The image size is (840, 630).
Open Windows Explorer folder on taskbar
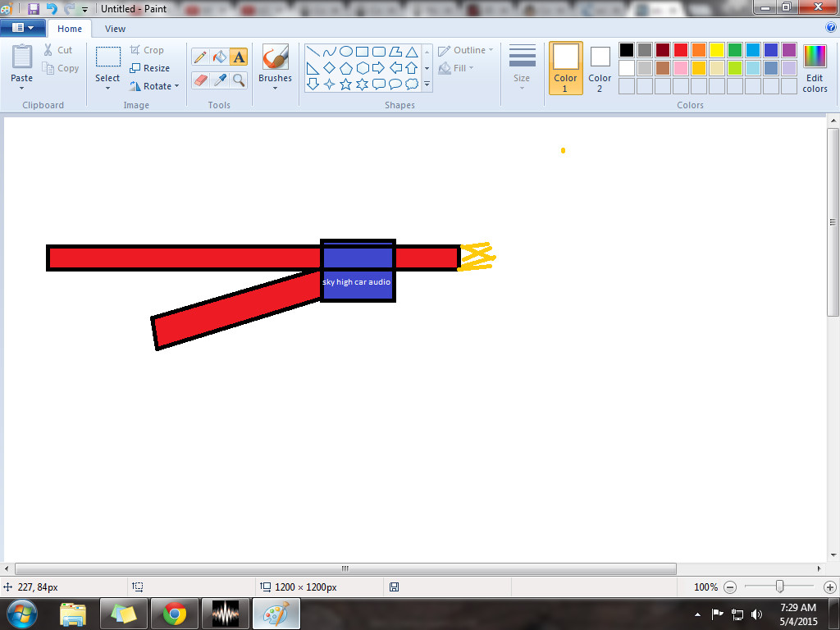tap(73, 614)
